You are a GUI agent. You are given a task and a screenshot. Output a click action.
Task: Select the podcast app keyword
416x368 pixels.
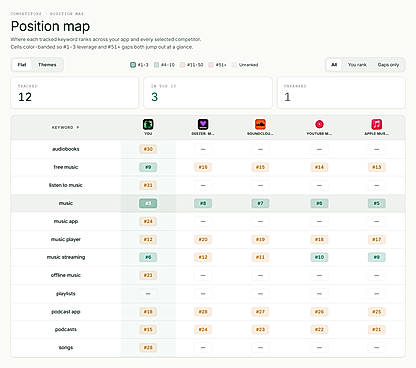click(66, 312)
